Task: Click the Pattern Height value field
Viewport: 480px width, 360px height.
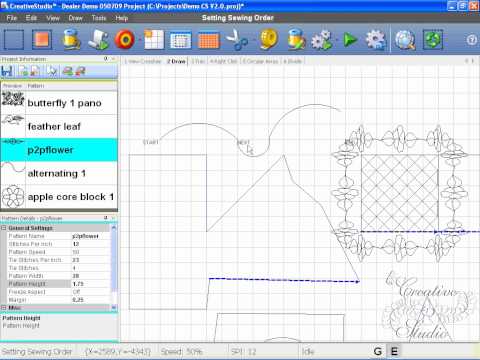Action: coord(91,284)
